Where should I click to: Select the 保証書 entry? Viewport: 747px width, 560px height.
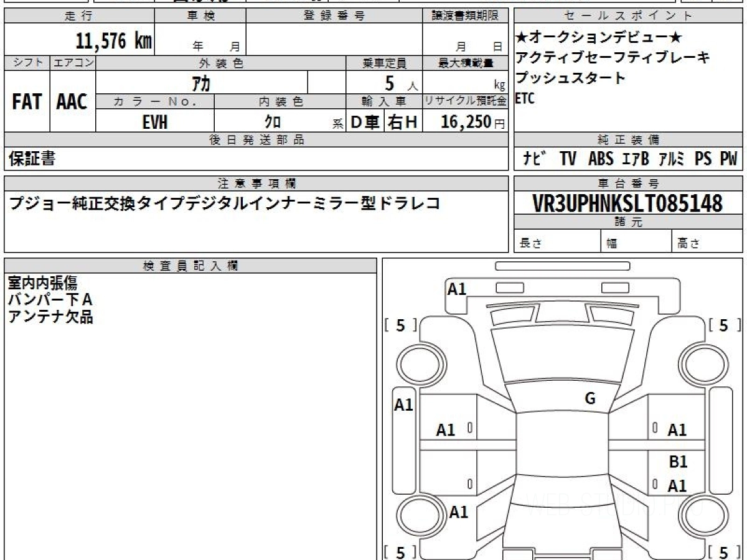32,159
